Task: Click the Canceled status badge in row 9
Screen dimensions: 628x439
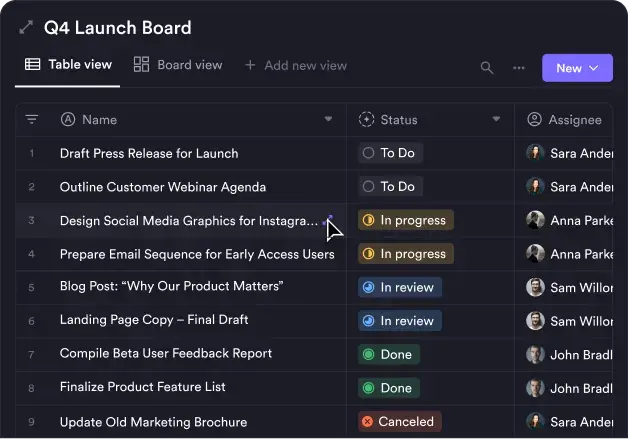Action: pos(398,421)
